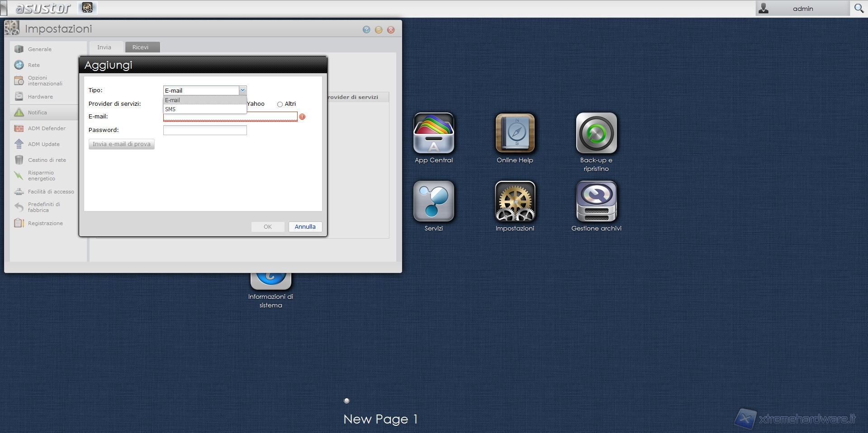Viewport: 868px width, 433px height.
Task: Launch Back-up e ripristino app
Action: [596, 134]
